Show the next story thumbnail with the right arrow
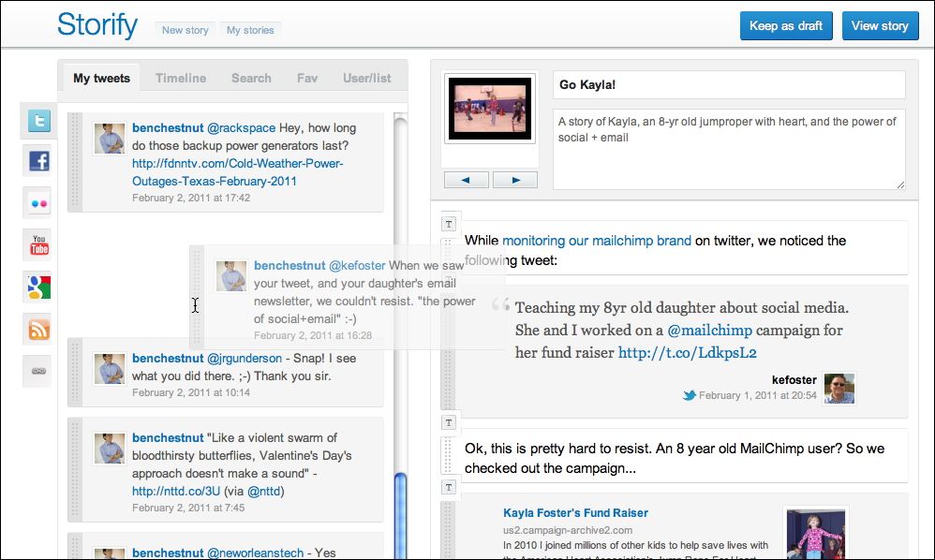This screenshot has width=935, height=560. click(515, 180)
